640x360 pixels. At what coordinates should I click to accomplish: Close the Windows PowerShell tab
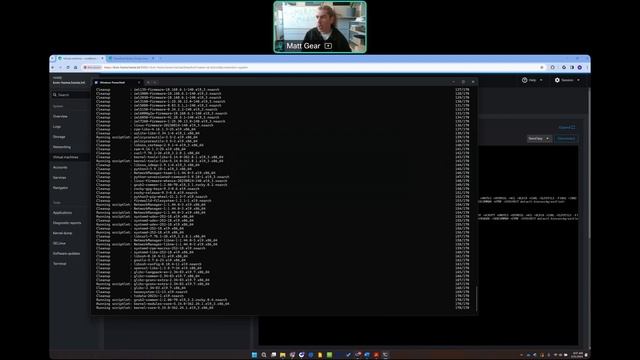[139, 82]
